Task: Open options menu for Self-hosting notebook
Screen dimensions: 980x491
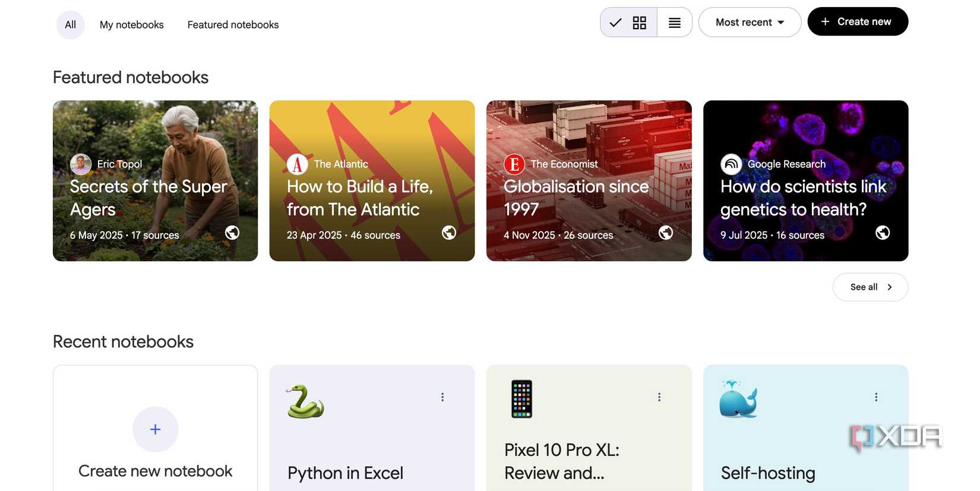Action: pyautogui.click(x=876, y=397)
